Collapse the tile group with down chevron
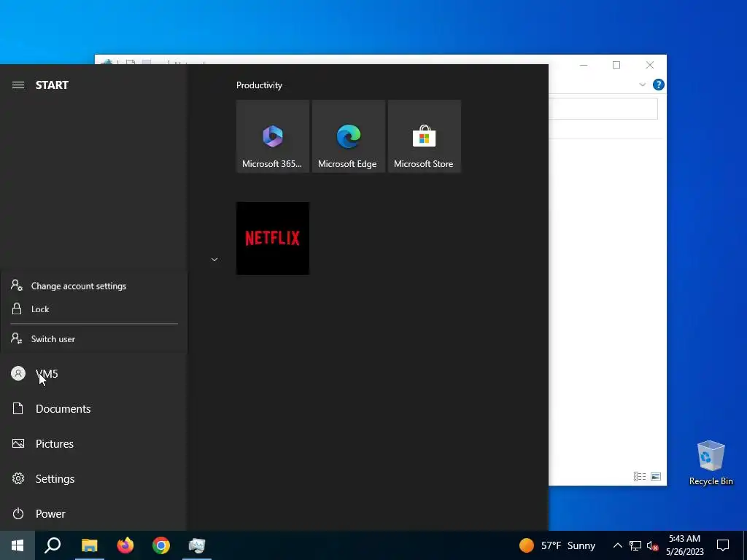This screenshot has height=560, width=747. 214,260
